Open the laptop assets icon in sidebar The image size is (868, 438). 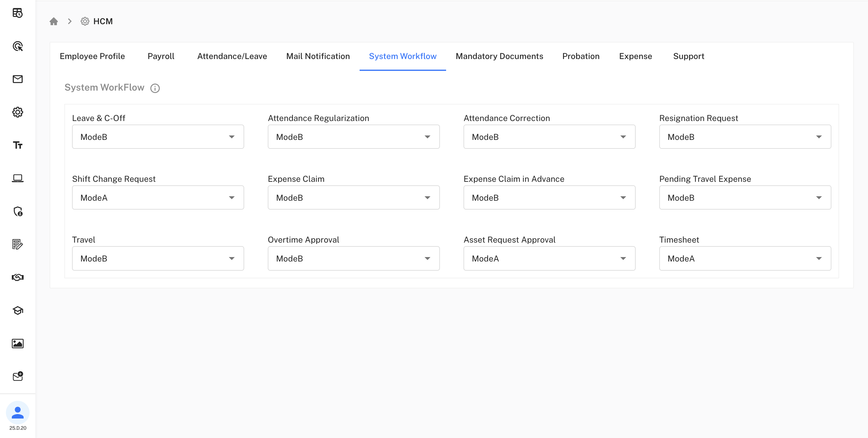pyautogui.click(x=17, y=178)
